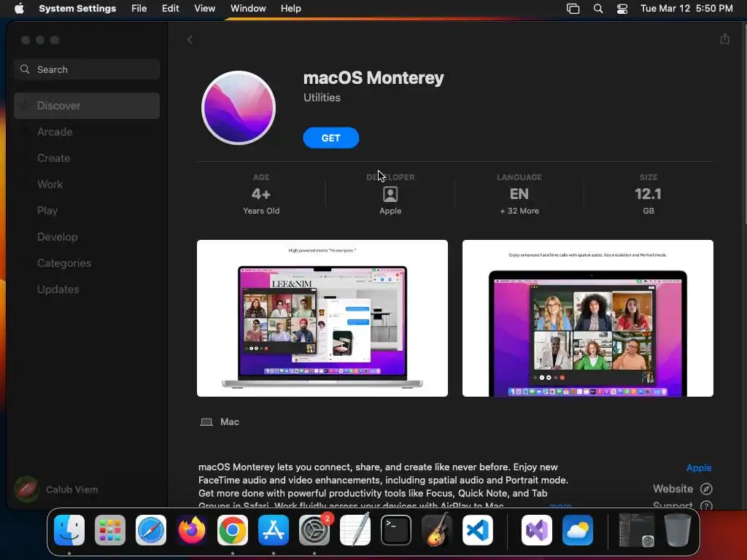Launch Safari from the Dock
The image size is (747, 560).
[151, 530]
